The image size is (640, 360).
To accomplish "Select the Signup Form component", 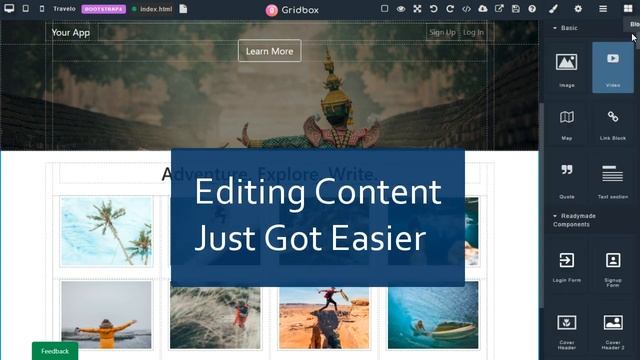I will 613,266.
